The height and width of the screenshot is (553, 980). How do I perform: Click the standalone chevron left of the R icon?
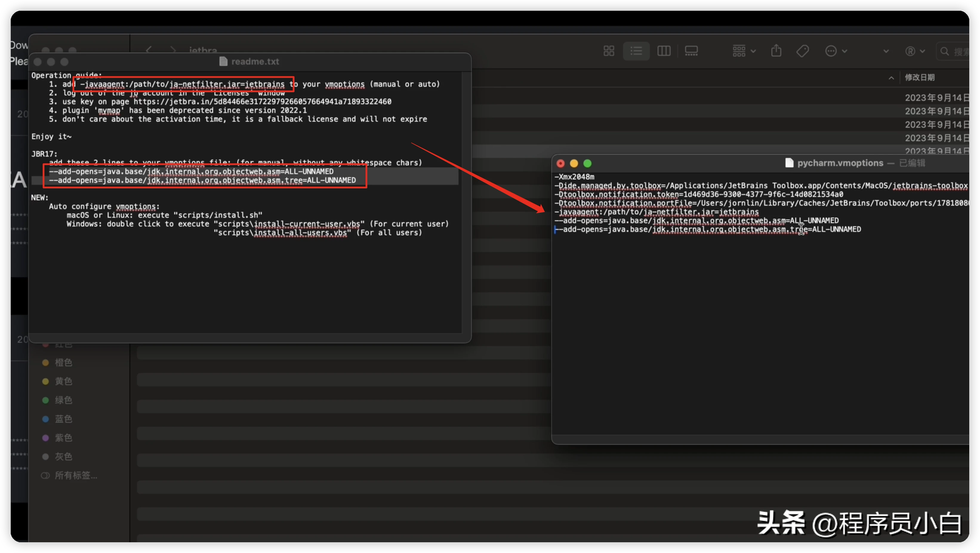(x=886, y=51)
